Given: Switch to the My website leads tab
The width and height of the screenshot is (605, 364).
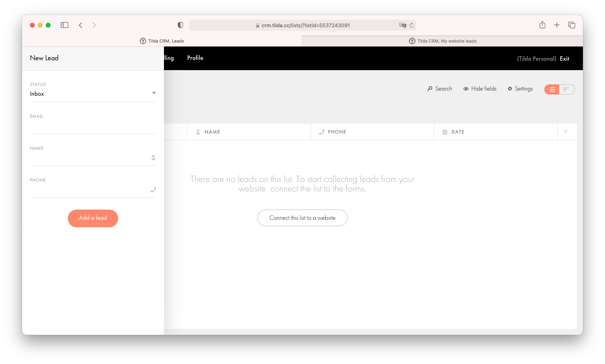Looking at the screenshot, I should pyautogui.click(x=442, y=41).
